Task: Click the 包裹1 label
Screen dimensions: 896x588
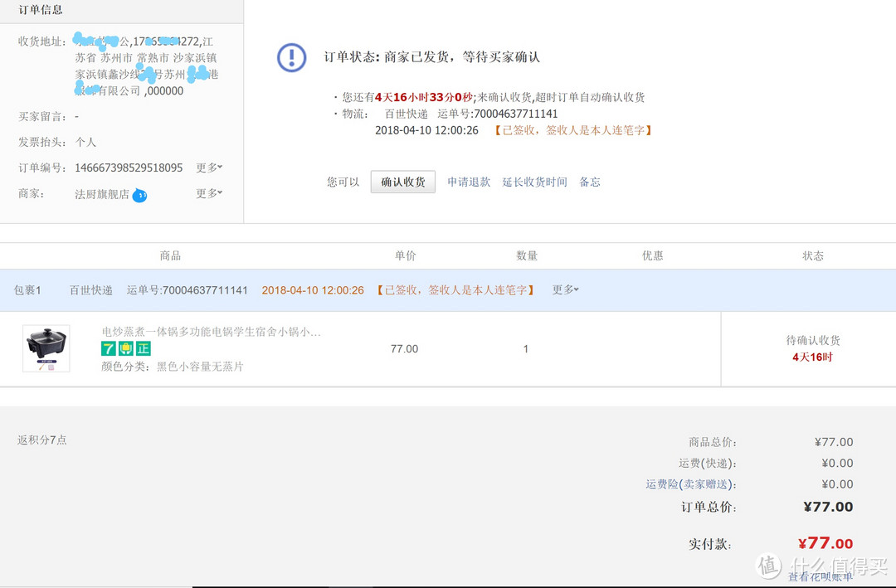Action: 27,290
